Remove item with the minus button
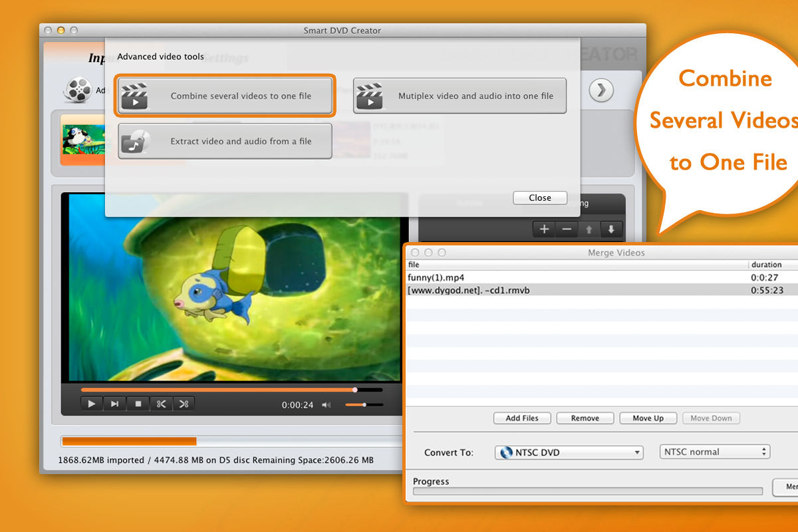The height and width of the screenshot is (532, 798). (567, 229)
